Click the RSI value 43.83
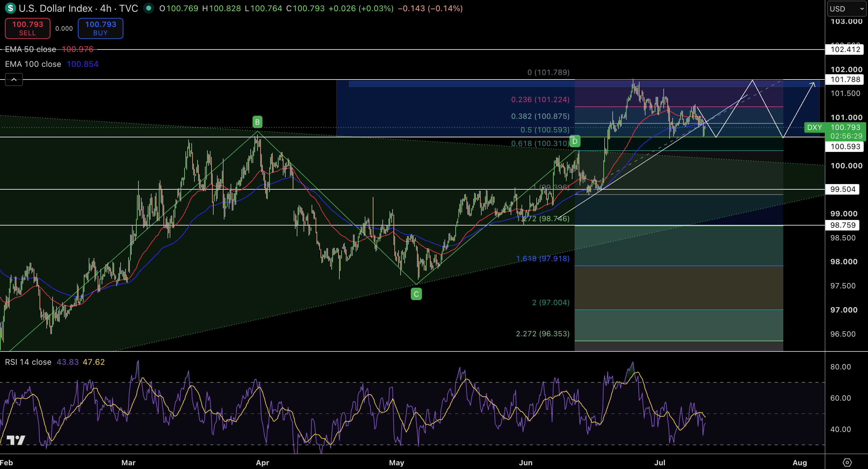 67,362
